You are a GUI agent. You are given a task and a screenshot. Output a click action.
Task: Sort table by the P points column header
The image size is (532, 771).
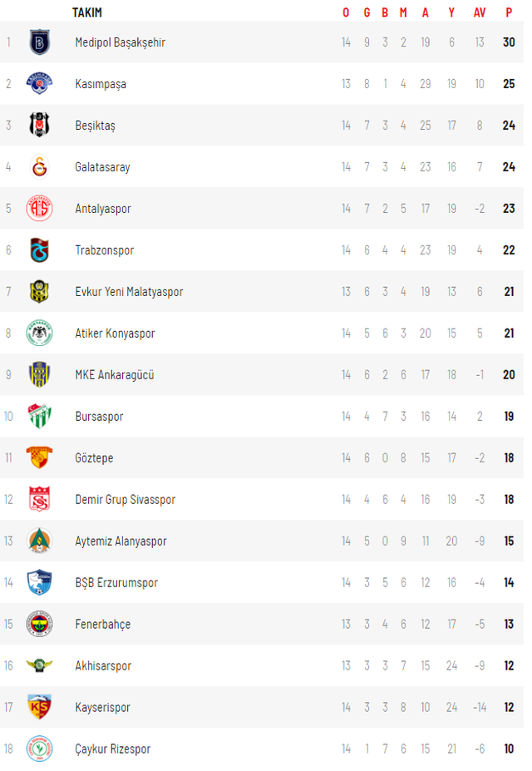click(x=509, y=12)
